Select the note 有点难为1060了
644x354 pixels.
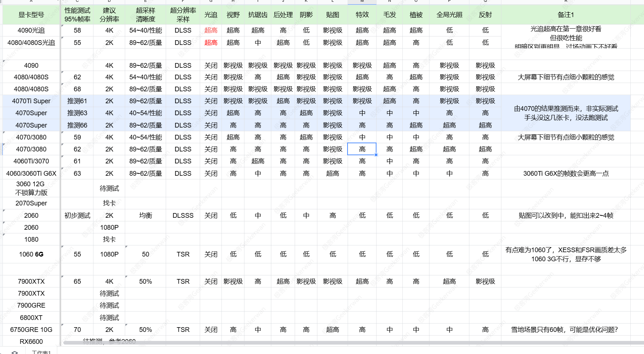(x=566, y=254)
